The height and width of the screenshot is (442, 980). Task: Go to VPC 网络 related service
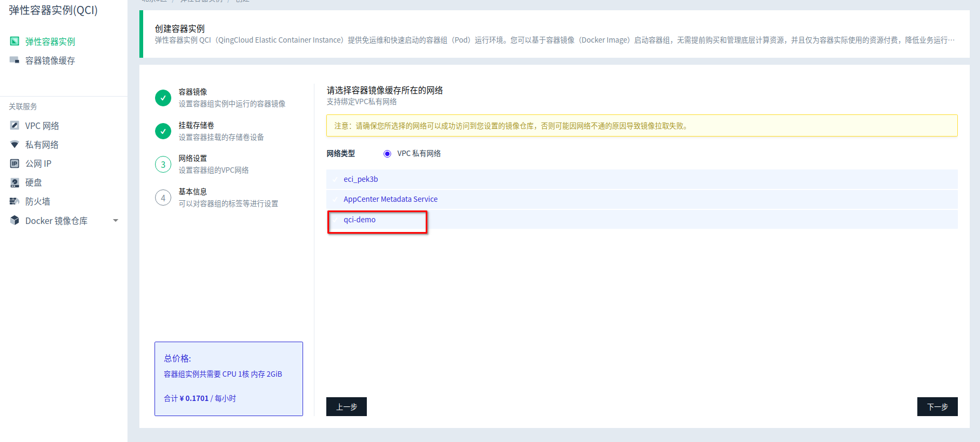coord(42,126)
